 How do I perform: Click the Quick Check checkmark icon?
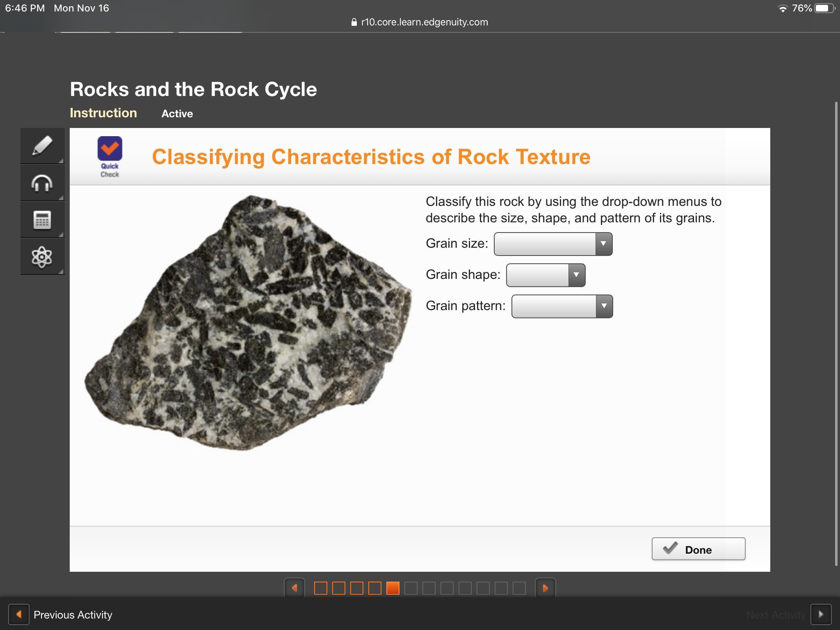click(110, 148)
